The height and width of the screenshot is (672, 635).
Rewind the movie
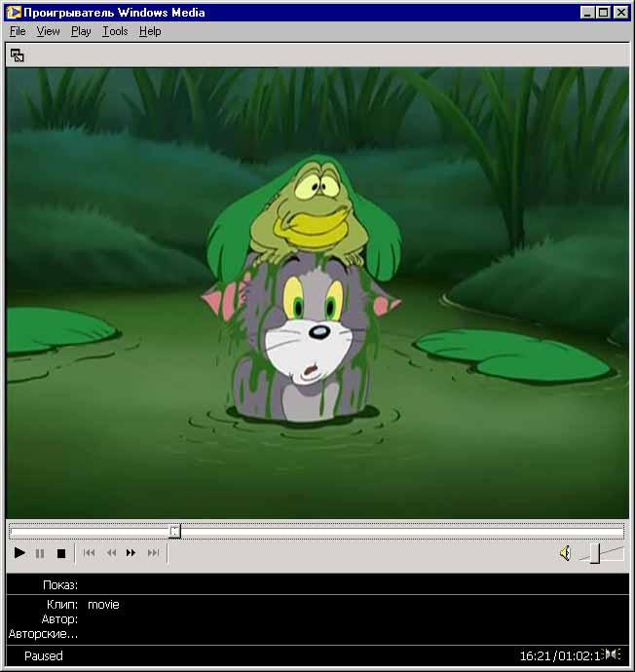(111, 553)
